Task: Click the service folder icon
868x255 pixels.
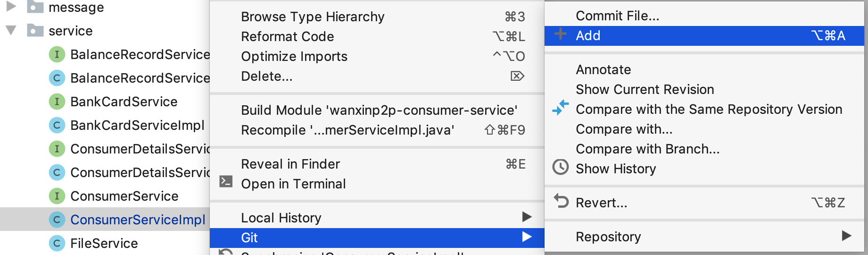Action: pos(35,31)
